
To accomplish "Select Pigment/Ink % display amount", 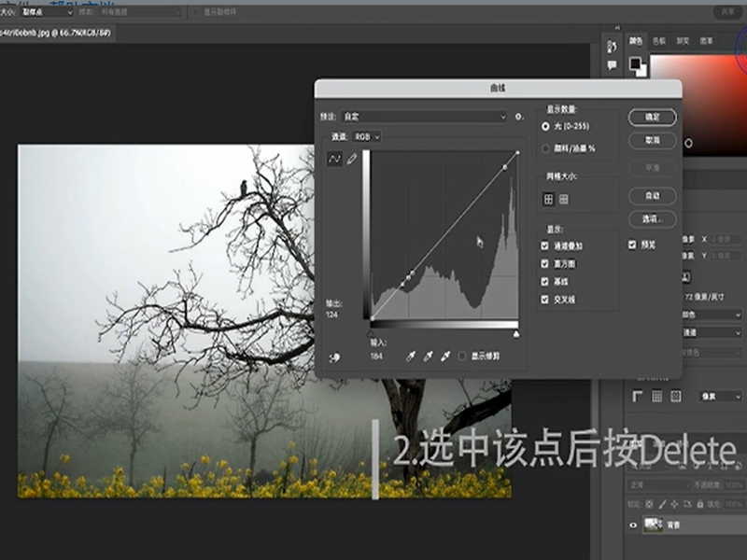I will 546,148.
